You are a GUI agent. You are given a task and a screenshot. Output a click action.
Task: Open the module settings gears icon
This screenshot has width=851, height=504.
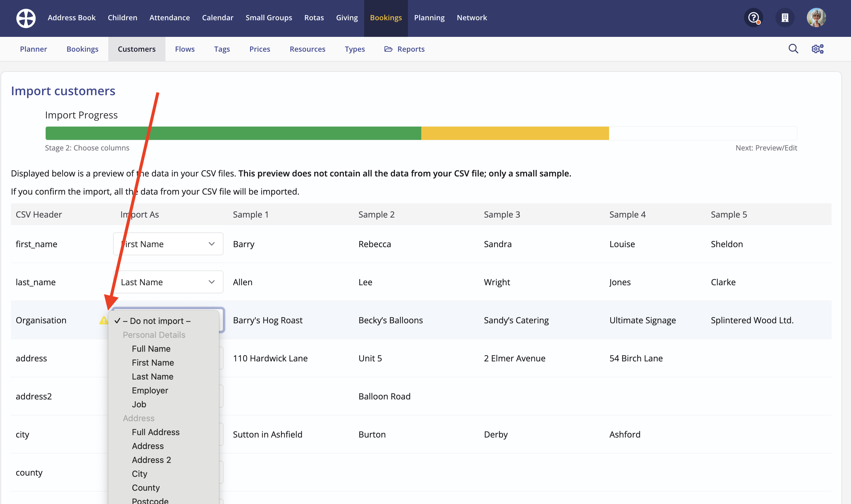(817, 49)
